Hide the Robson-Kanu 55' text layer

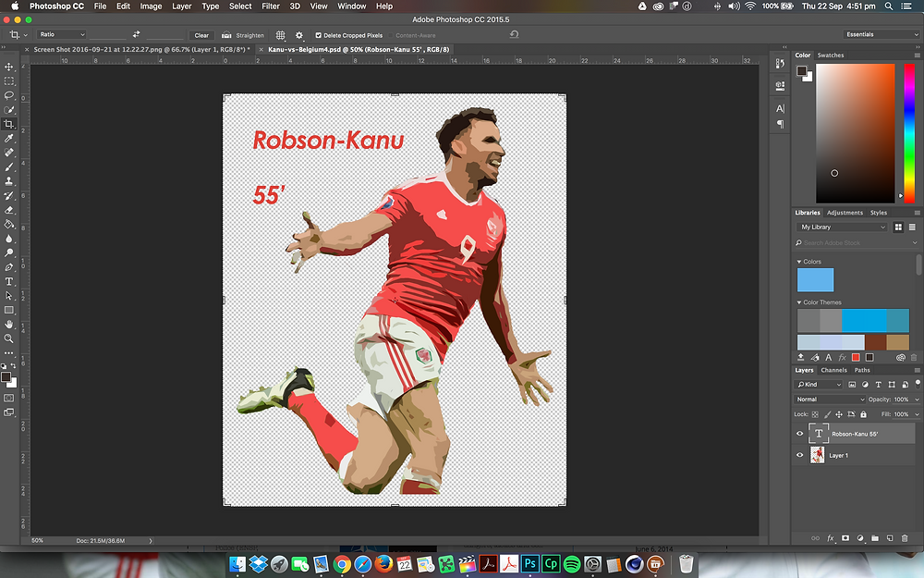(x=799, y=434)
